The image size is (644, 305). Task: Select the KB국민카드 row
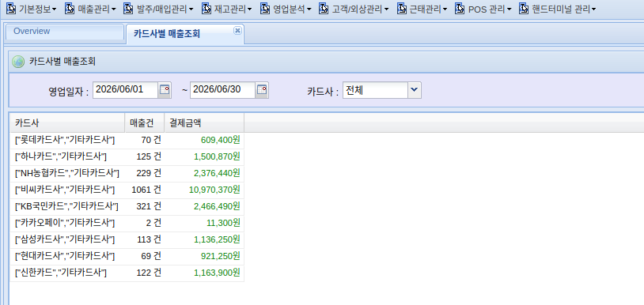127,206
